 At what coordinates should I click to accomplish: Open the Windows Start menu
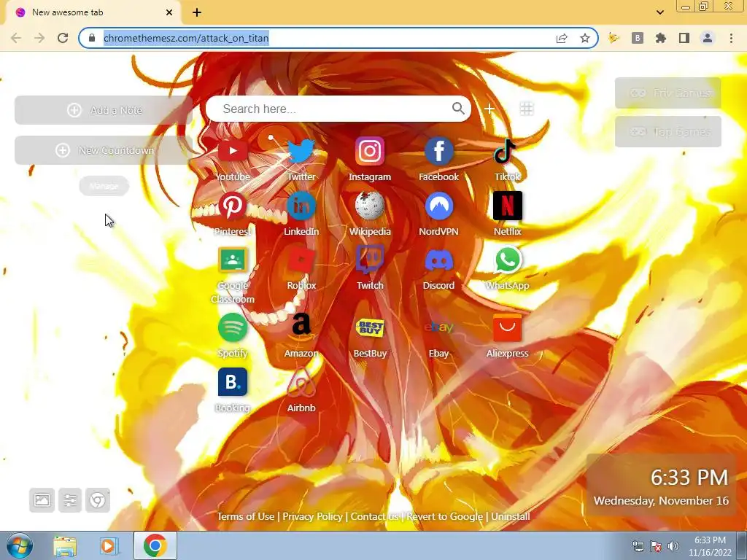[x=19, y=545]
